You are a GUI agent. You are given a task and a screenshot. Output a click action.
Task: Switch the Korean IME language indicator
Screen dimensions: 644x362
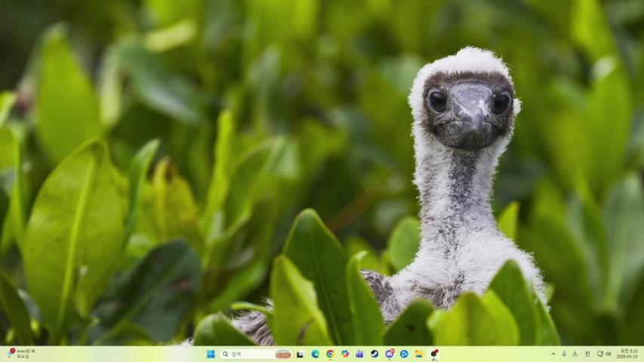click(x=587, y=354)
